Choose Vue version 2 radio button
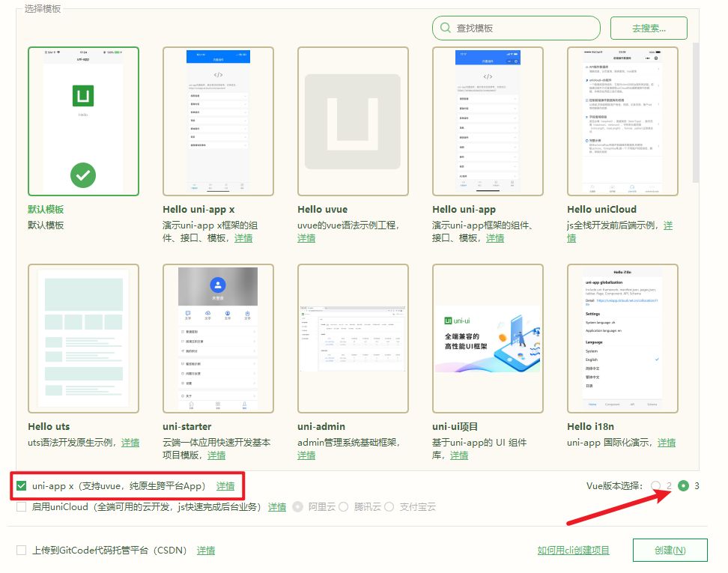The width and height of the screenshot is (728, 573). [655, 485]
